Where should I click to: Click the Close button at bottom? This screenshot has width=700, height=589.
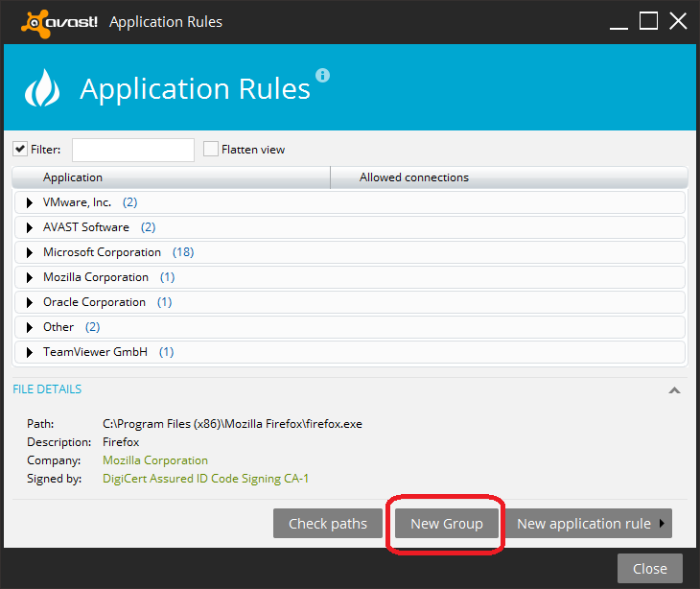(x=650, y=569)
